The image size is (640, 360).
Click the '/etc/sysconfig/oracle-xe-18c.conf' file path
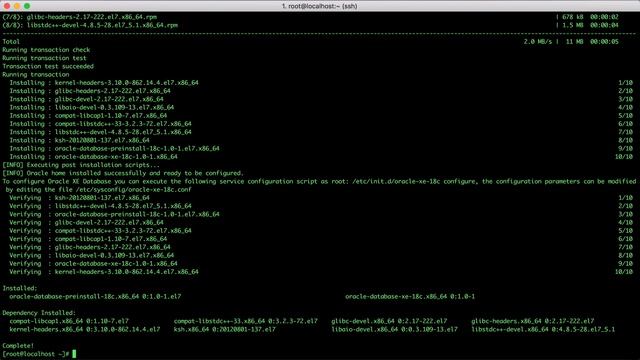[x=133, y=189]
